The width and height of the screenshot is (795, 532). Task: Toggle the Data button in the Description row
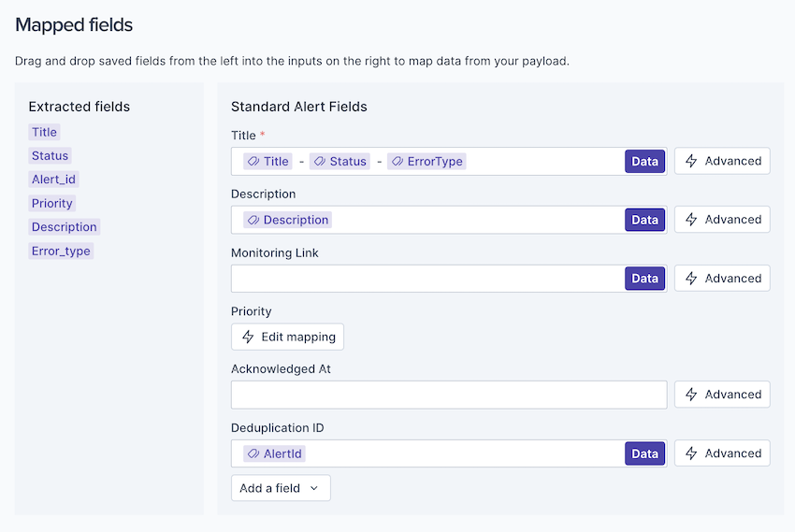point(644,220)
